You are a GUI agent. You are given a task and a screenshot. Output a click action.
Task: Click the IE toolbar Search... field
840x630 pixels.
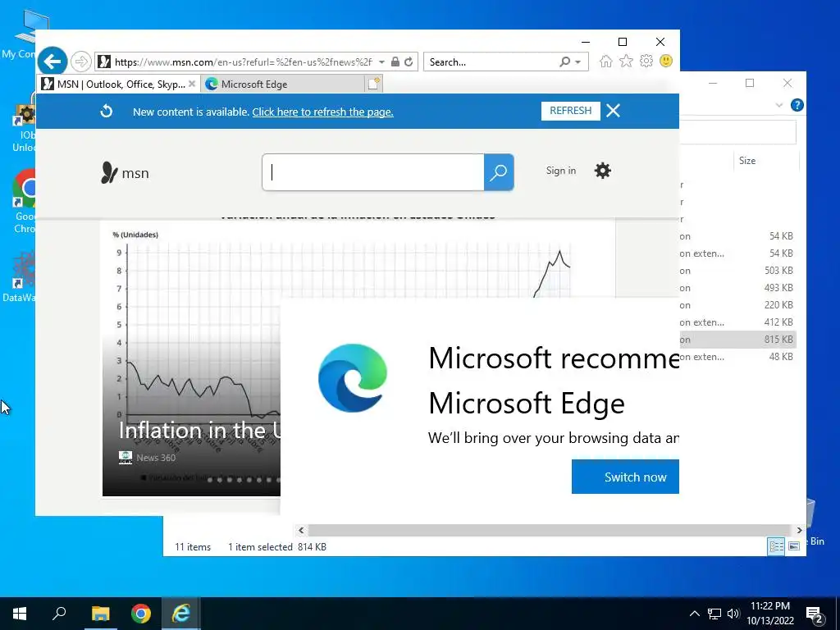492,62
